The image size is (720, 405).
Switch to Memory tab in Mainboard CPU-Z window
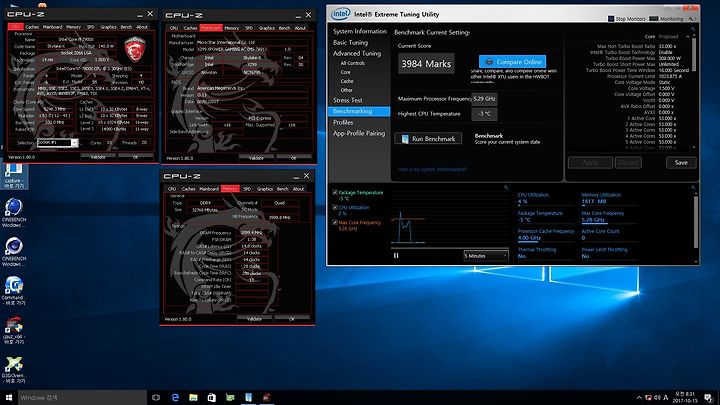click(x=231, y=28)
